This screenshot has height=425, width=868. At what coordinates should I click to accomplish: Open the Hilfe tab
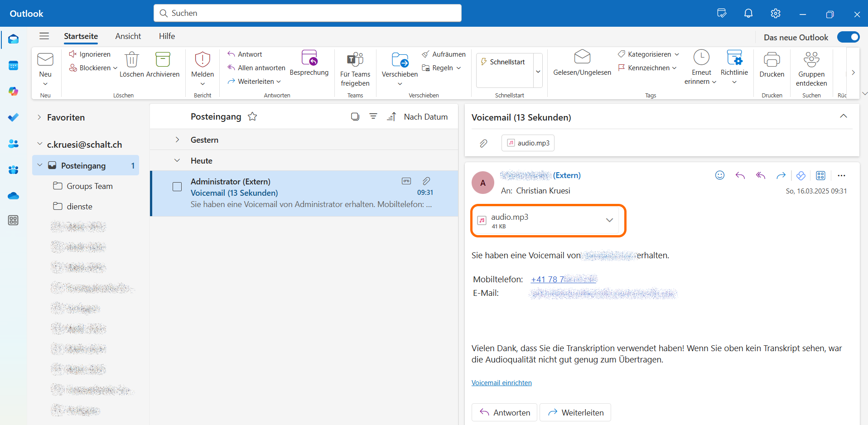[x=167, y=36]
